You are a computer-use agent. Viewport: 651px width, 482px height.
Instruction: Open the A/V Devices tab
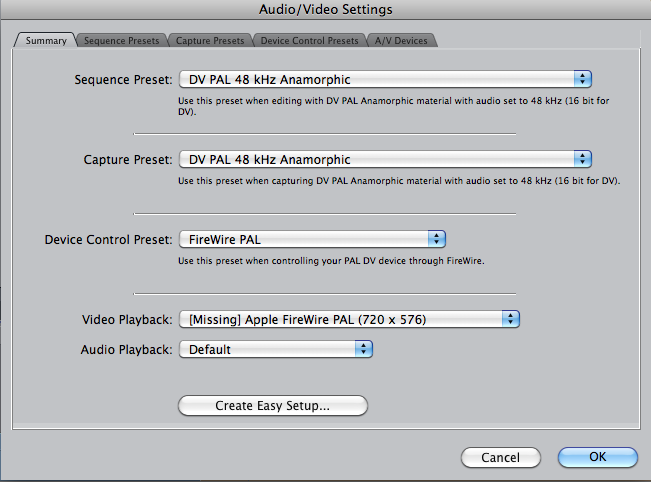pyautogui.click(x=401, y=41)
